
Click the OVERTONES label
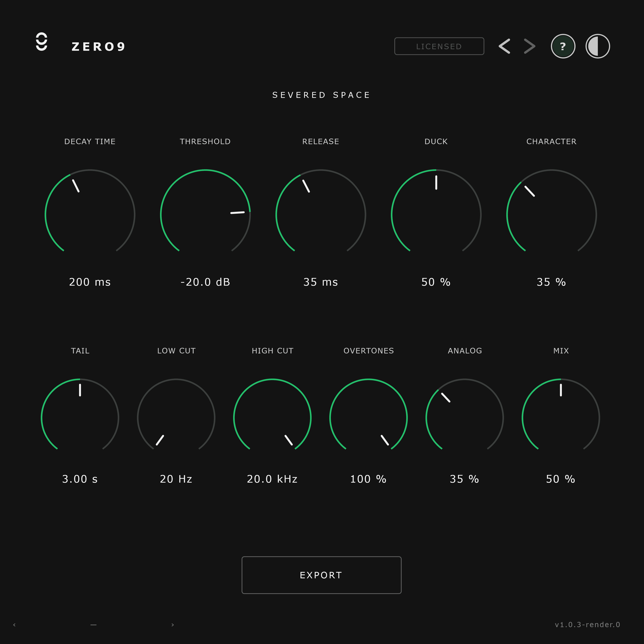coord(369,351)
